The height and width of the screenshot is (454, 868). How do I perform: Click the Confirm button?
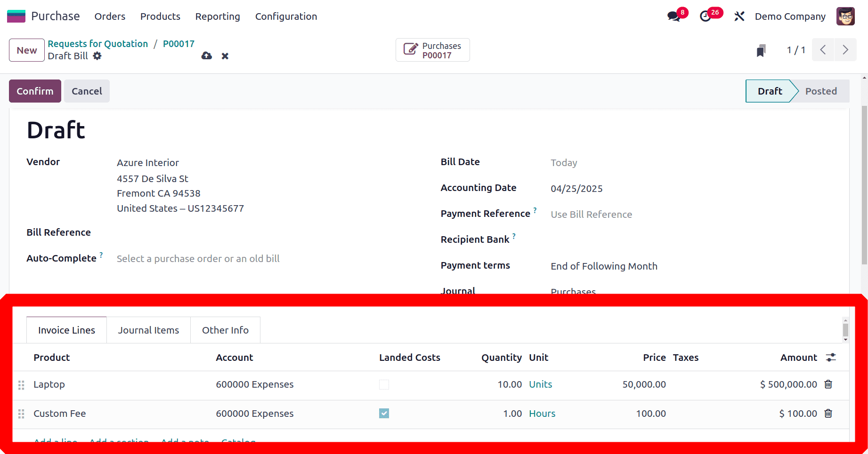tap(35, 91)
